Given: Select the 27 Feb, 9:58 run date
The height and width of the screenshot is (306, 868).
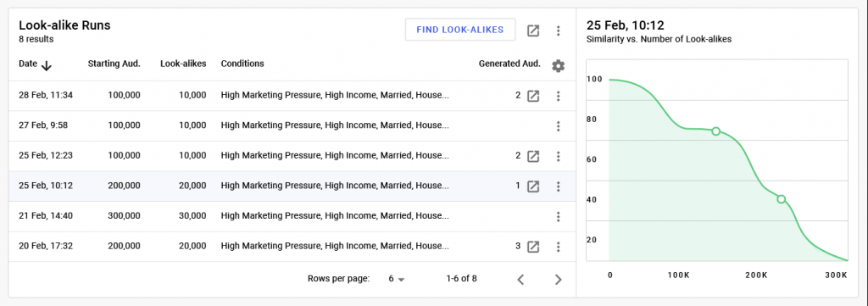Looking at the screenshot, I should click(x=43, y=125).
